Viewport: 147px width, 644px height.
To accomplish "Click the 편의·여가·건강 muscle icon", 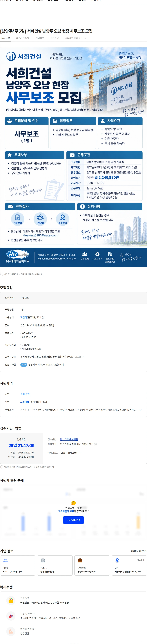I will click(11, 631).
